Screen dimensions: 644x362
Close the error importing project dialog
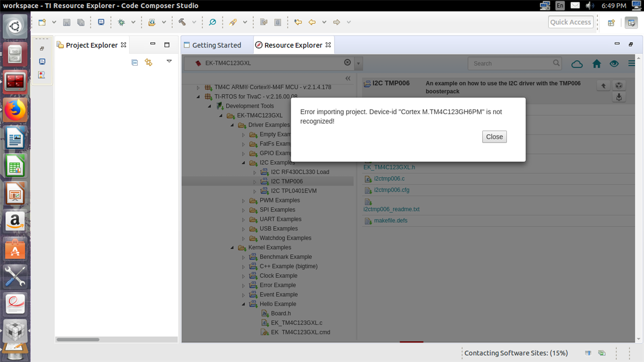point(494,137)
